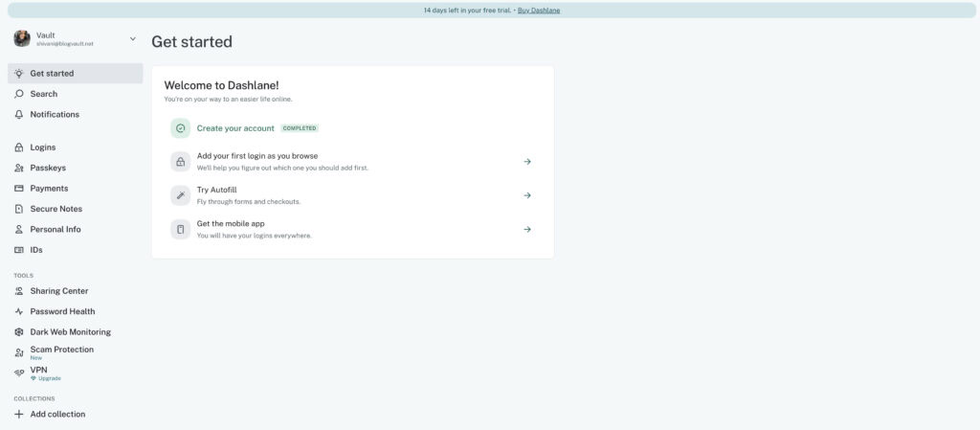Click "Fly through forms and checkouts." text
This screenshot has height=430, width=980.
click(x=249, y=202)
